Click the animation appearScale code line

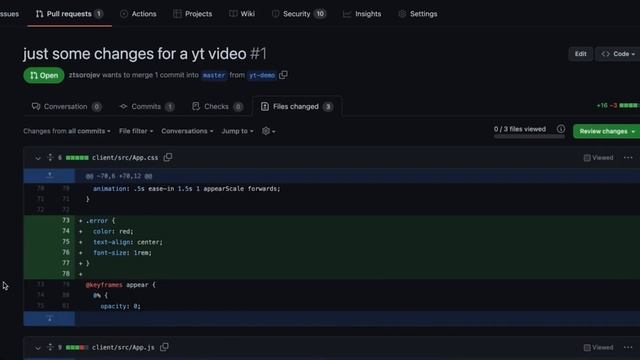tap(187, 189)
